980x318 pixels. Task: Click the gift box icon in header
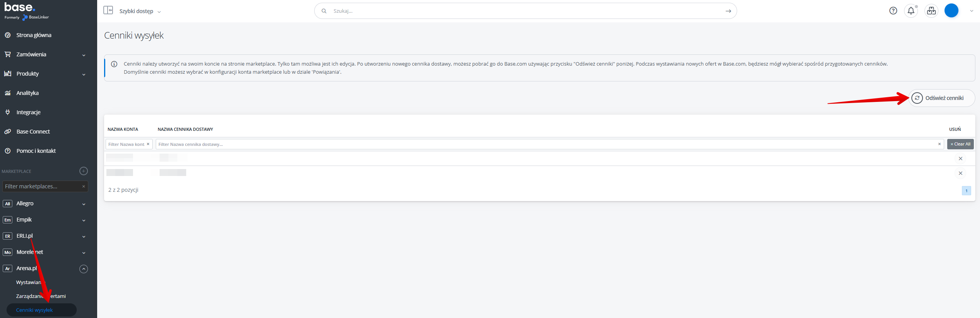click(931, 11)
